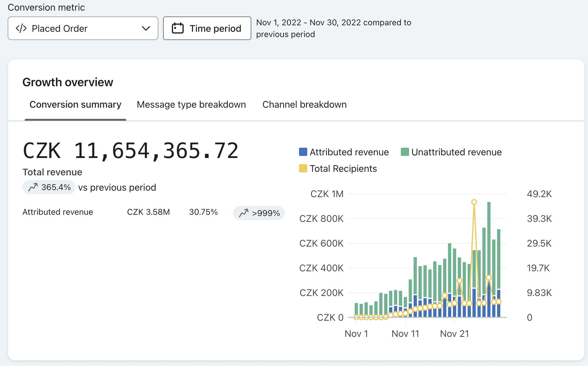This screenshot has height=366, width=588.
Task: Open the Placed Order conversion metric selector
Action: (x=83, y=28)
